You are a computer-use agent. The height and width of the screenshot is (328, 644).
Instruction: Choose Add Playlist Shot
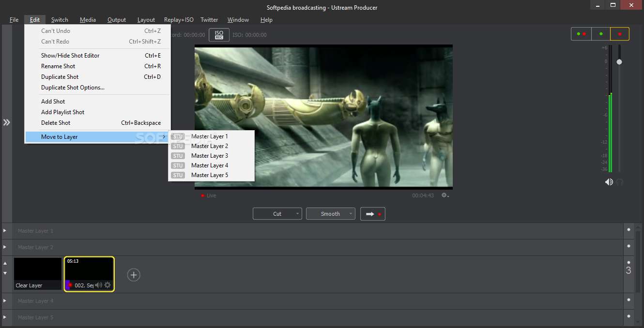click(x=97, y=112)
